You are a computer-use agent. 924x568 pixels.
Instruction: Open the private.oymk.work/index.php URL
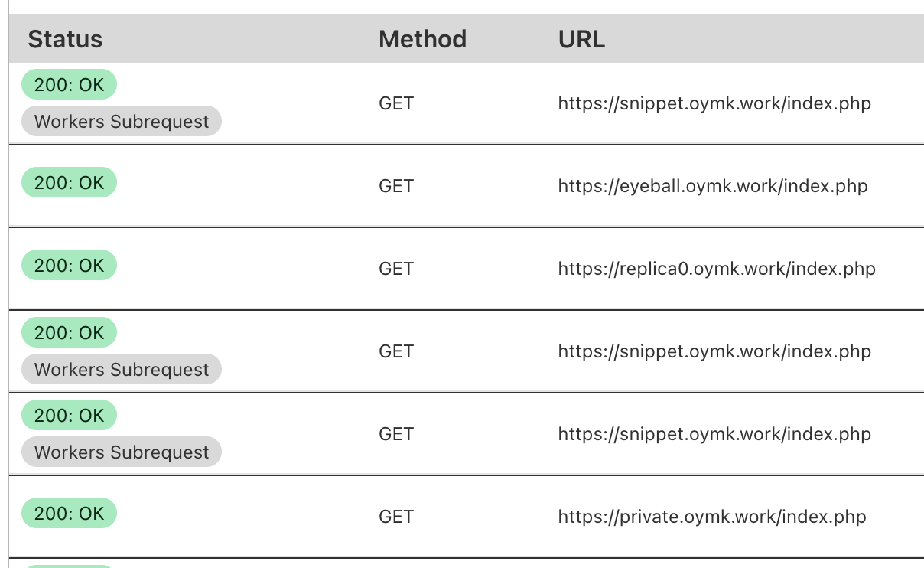(712, 517)
